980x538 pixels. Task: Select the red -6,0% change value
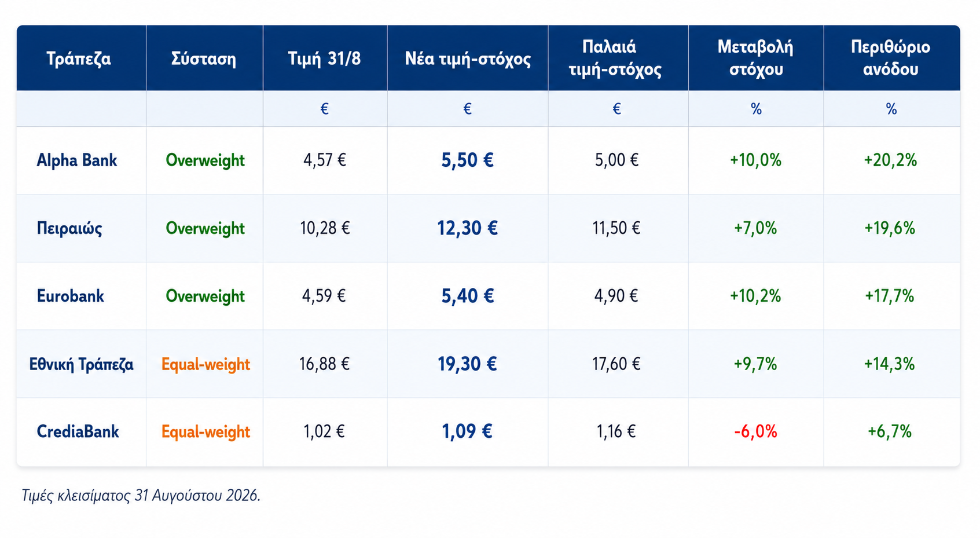[755, 431]
